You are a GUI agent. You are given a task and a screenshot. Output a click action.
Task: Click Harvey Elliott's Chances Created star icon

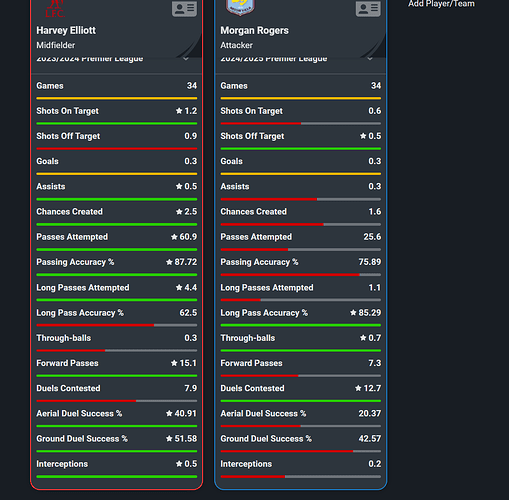pos(179,212)
